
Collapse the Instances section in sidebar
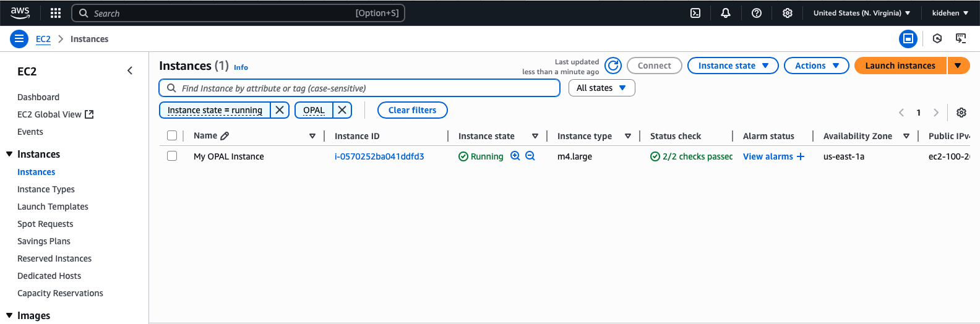[9, 154]
